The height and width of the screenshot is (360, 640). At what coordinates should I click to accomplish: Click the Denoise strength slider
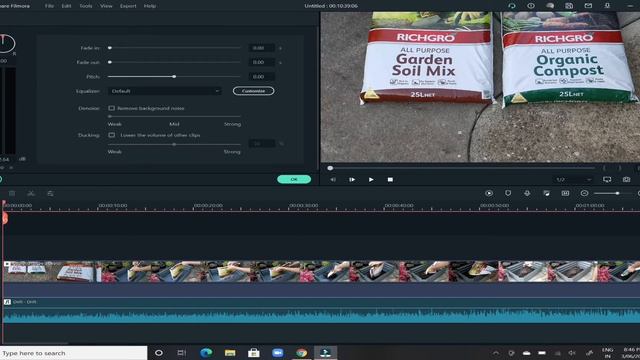tap(174, 117)
